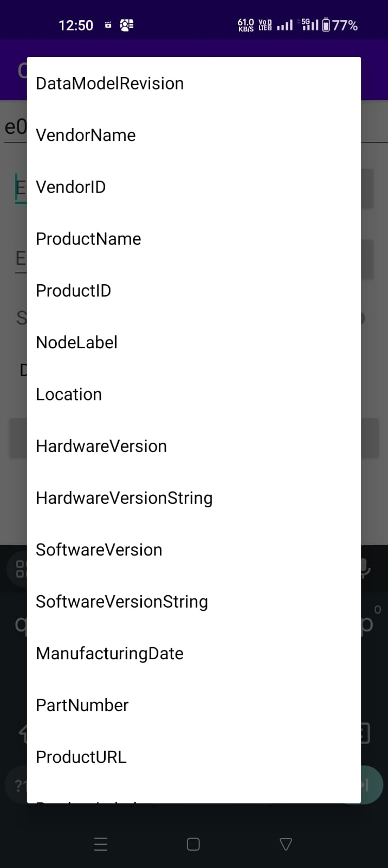Viewport: 388px width, 868px height.
Task: Select VendorName from the attribute list
Action: (85, 135)
